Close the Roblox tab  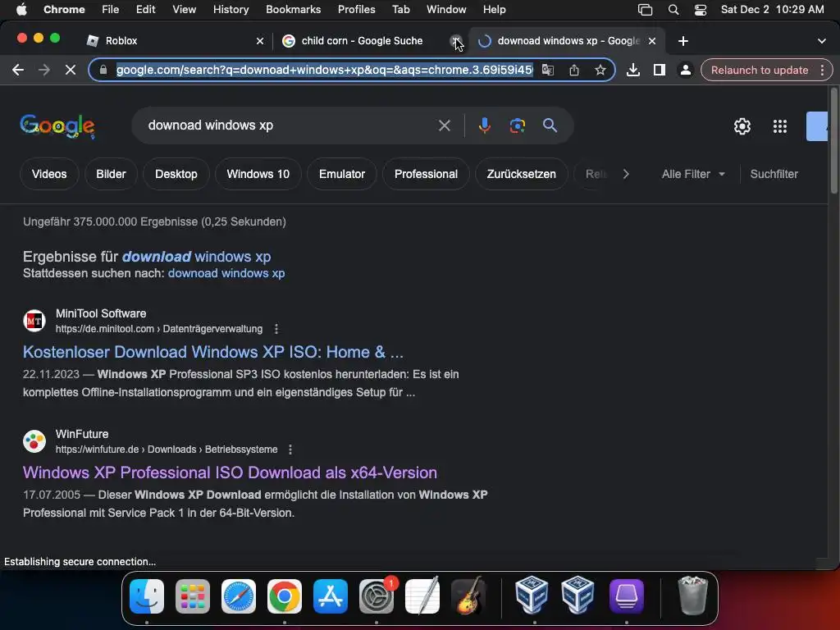(260, 41)
